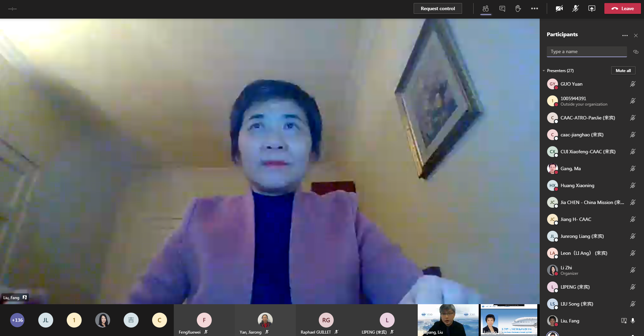The image size is (644, 336).
Task: Click the raise hand icon
Action: click(518, 9)
